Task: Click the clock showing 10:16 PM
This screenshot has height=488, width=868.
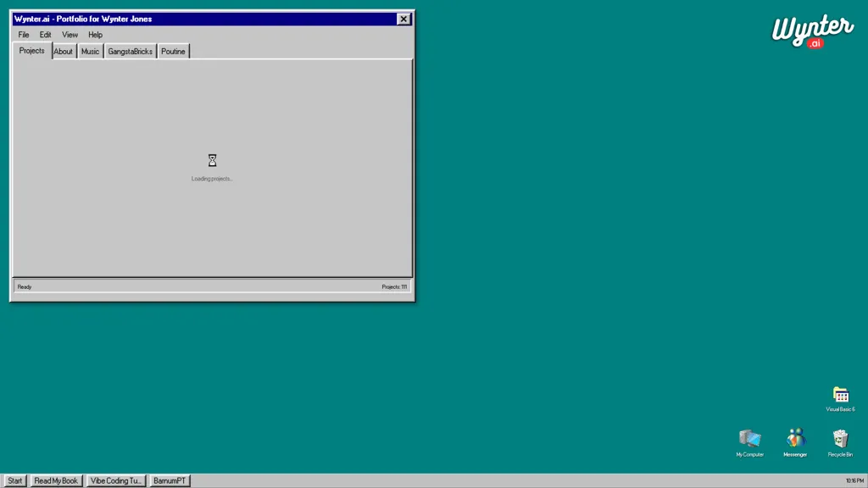Action: 854,480
